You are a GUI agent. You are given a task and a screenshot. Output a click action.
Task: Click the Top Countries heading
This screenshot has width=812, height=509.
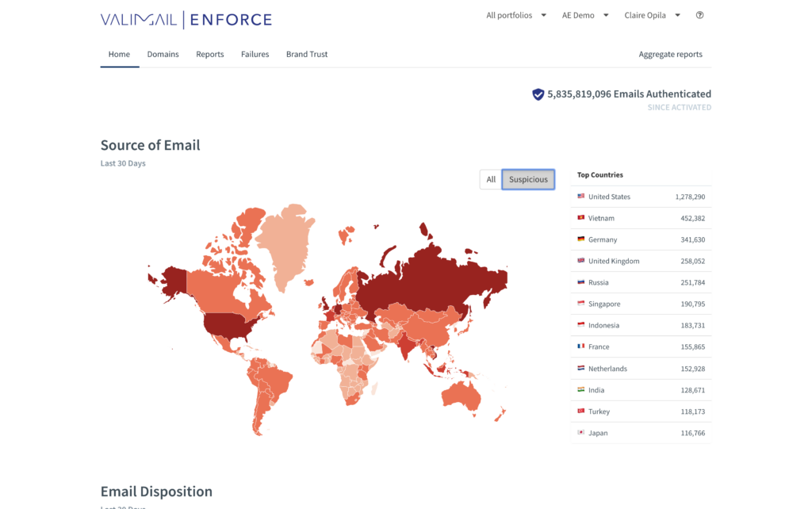(599, 175)
